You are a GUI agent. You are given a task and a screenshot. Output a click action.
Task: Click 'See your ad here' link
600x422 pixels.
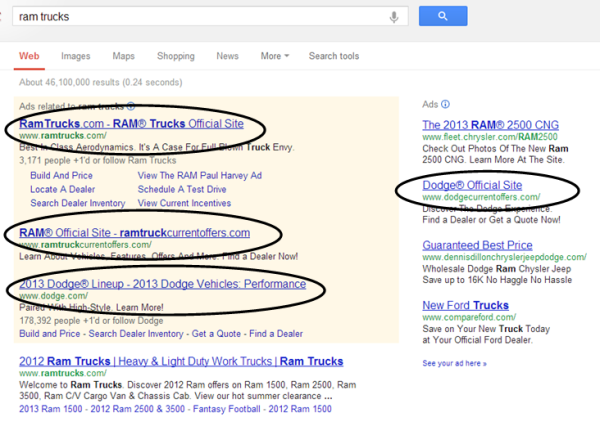[x=456, y=363]
